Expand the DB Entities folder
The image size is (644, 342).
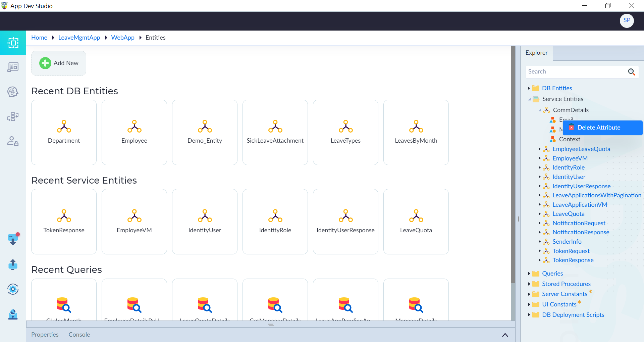(x=529, y=88)
